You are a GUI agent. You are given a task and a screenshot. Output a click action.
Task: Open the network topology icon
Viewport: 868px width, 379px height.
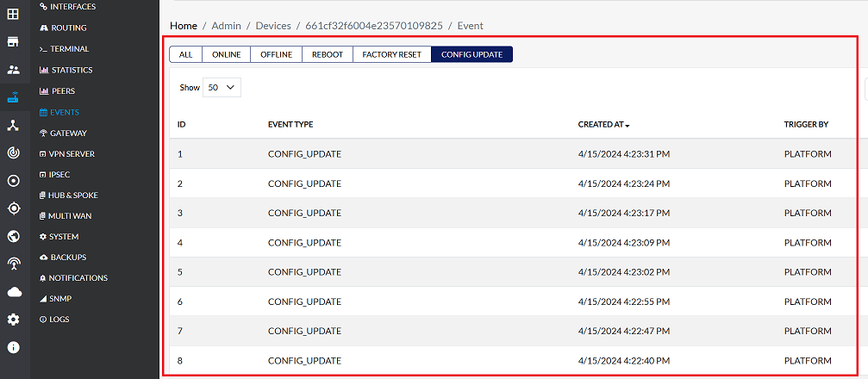[14, 126]
